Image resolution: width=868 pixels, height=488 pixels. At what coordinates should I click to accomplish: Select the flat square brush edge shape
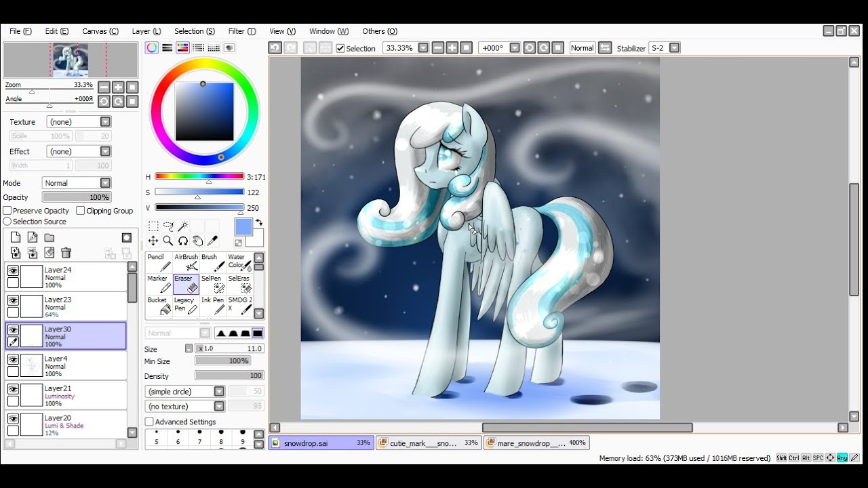click(258, 333)
